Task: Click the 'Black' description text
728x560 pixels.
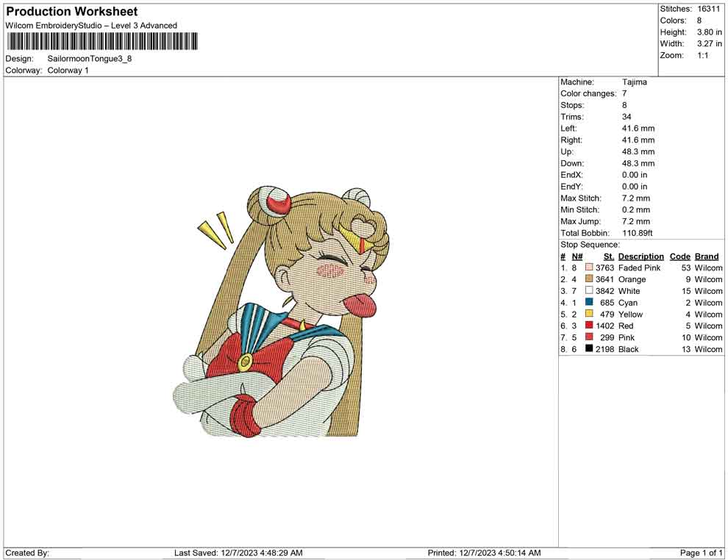Action: click(629, 349)
